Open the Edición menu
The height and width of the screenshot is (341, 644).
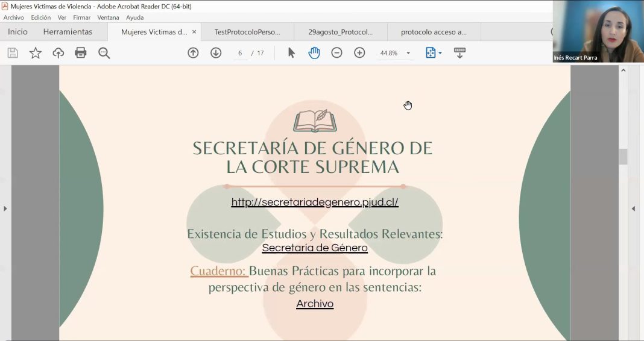41,17
